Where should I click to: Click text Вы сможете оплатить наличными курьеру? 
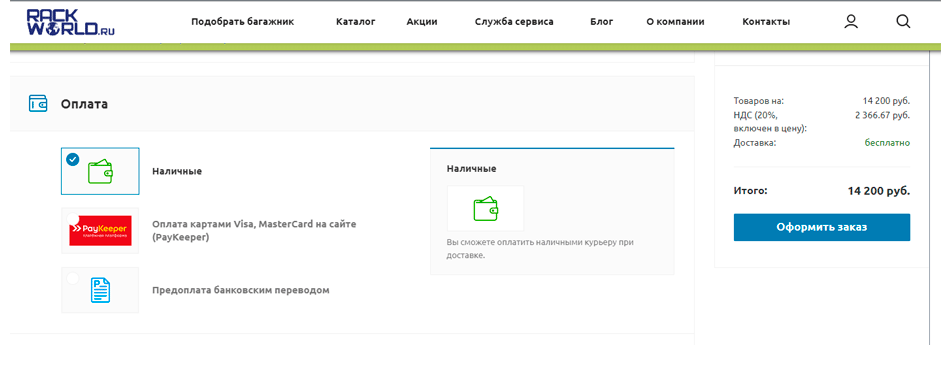tap(540, 248)
